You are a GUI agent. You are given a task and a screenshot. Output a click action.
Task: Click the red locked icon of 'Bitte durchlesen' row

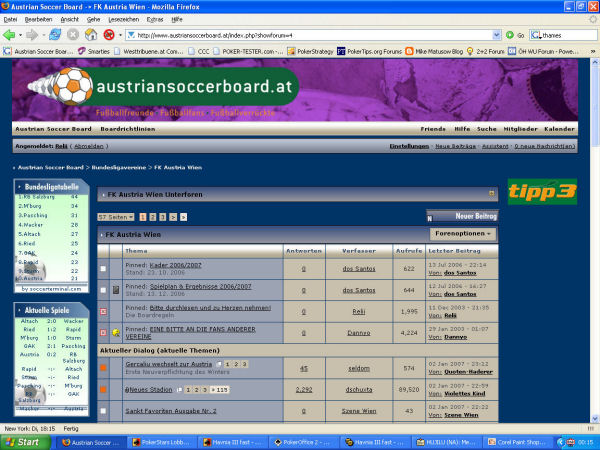tap(103, 311)
